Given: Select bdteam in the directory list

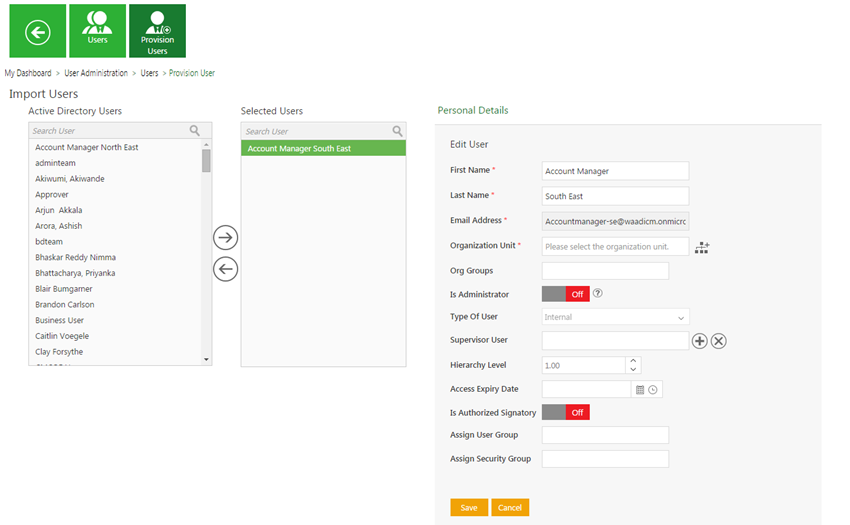Looking at the screenshot, I should (x=49, y=241).
